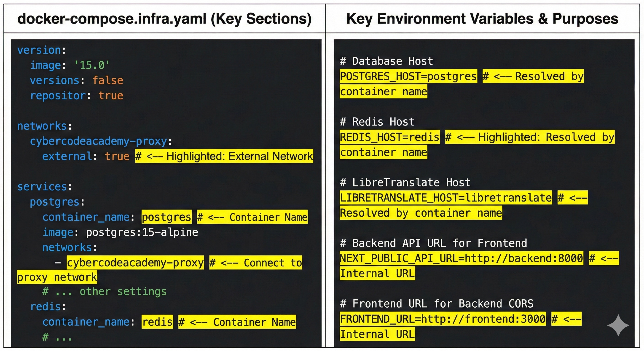644x351 pixels.
Task: Select the "external: true" setting
Action: pyautogui.click(x=86, y=156)
